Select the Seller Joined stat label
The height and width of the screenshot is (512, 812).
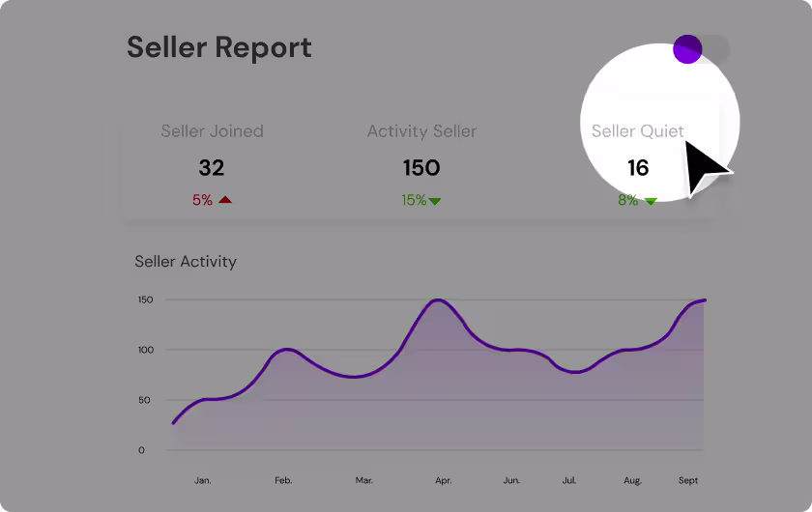[x=212, y=131]
